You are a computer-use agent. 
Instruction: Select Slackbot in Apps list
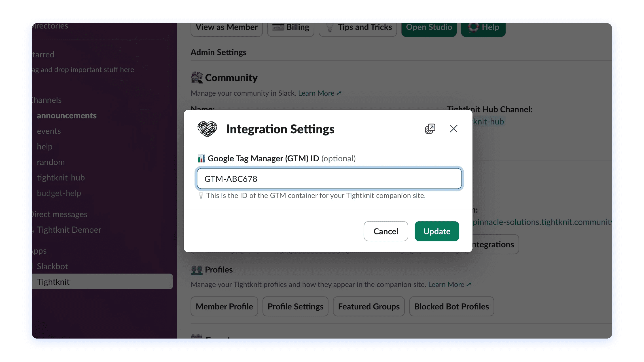tap(52, 266)
